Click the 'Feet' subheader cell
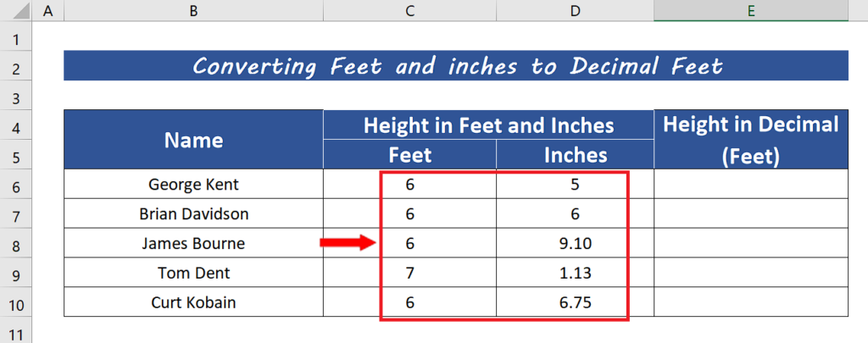Screen dimensions: 868x343 click(x=409, y=154)
